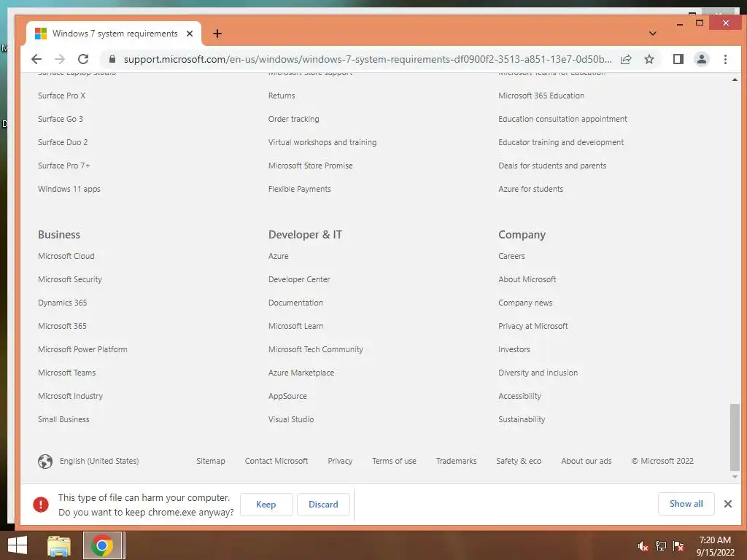Open Microsoft 365 Education link
747x560 pixels.
(x=541, y=96)
